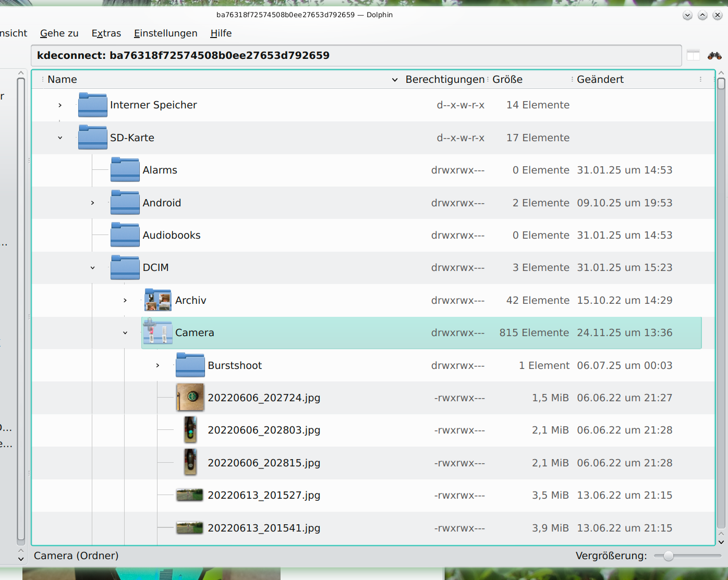Image resolution: width=728 pixels, height=580 pixels.
Task: Select the 20220606_202815.jpg file name
Action: tap(264, 463)
